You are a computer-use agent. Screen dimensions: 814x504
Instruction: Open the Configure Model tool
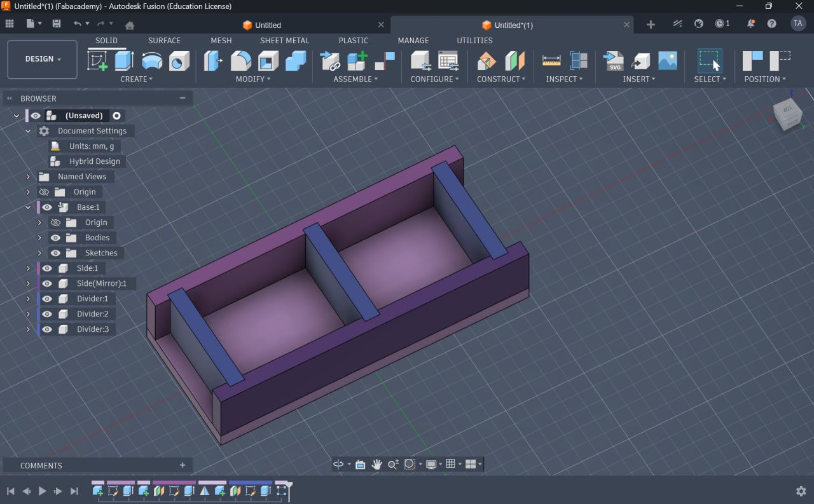[420, 61]
